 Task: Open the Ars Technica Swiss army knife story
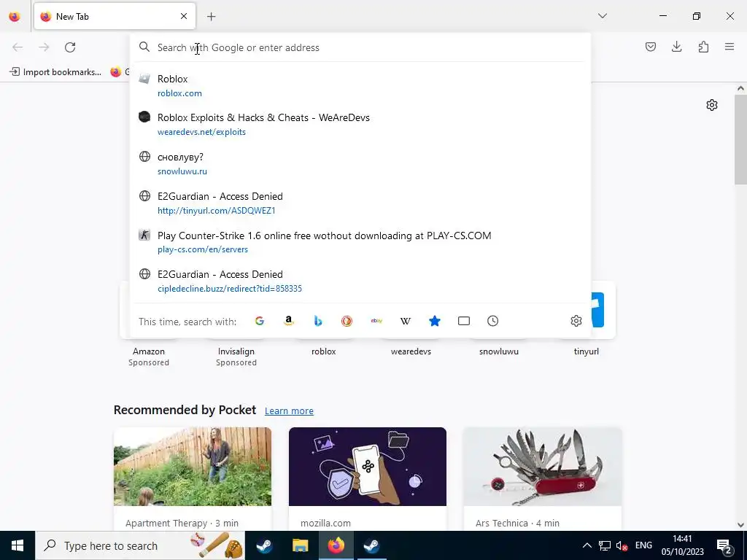[542, 466]
